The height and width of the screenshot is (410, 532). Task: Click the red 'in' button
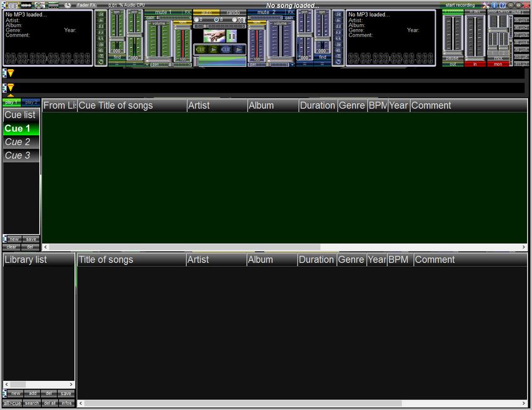pyautogui.click(x=474, y=64)
